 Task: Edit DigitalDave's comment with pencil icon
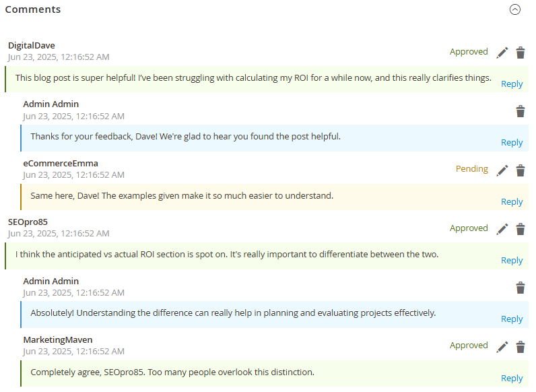tap(502, 53)
